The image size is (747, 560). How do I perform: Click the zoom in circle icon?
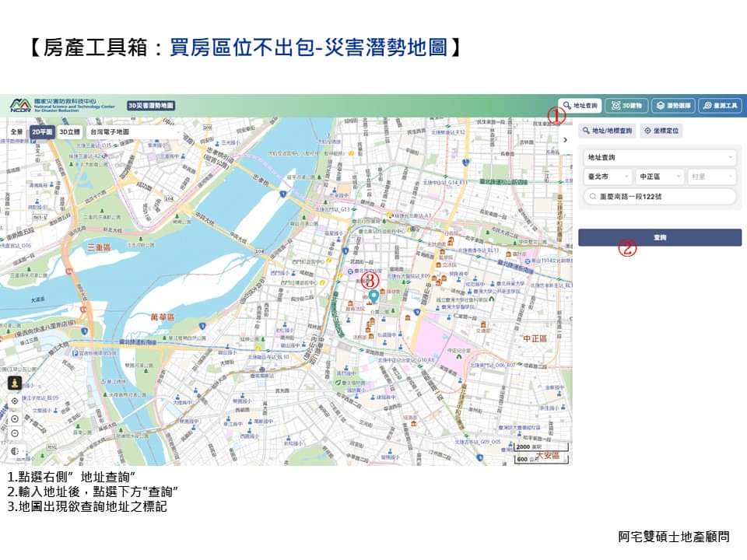15,418
